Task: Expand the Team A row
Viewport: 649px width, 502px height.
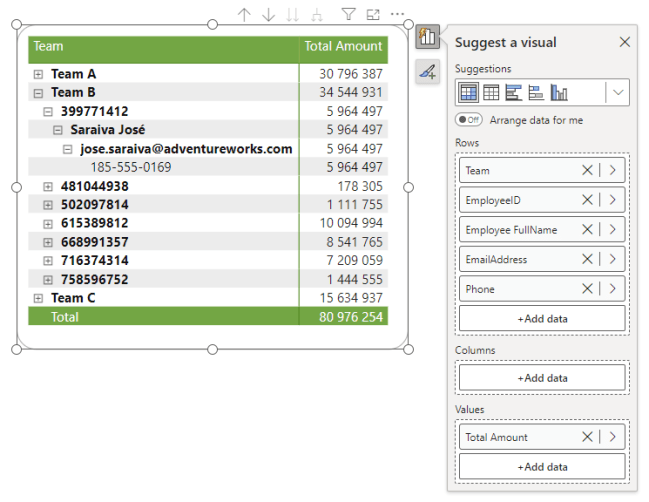Action: [38, 74]
